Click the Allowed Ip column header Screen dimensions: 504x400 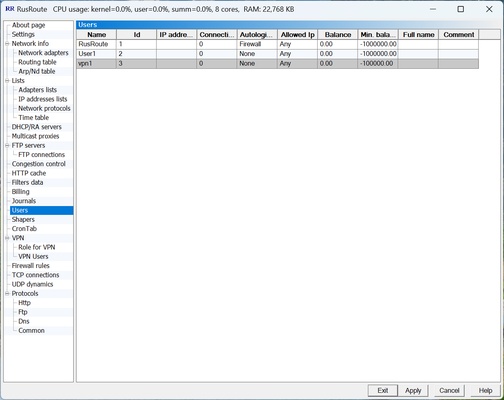point(297,35)
